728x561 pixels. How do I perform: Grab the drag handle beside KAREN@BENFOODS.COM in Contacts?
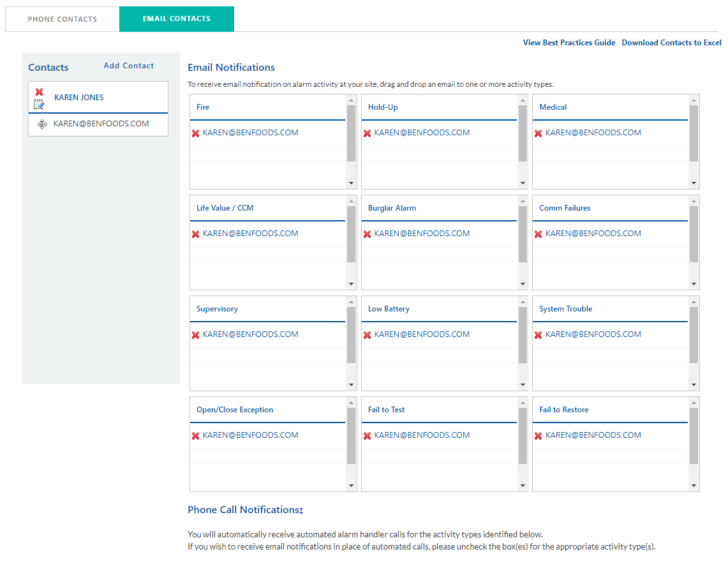[x=42, y=124]
